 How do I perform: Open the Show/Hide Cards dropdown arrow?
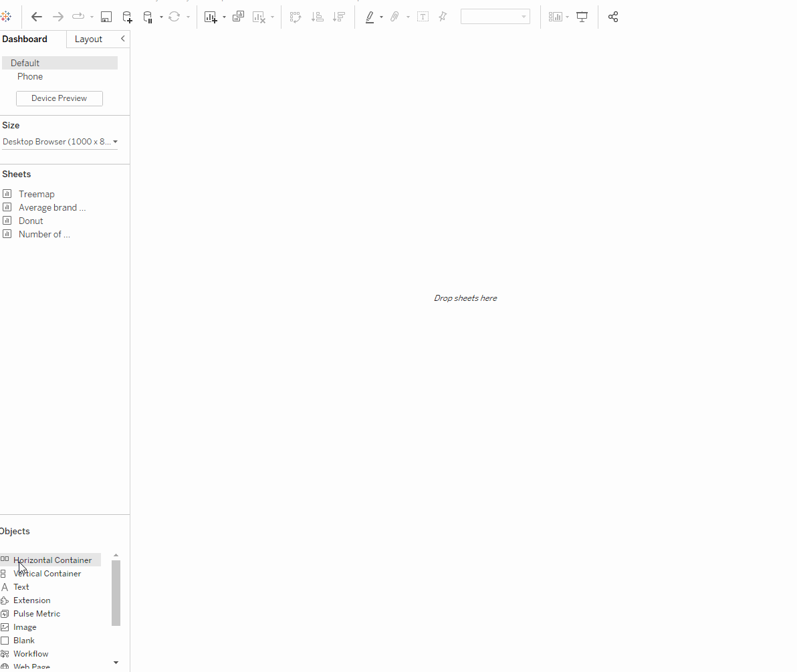pos(567,17)
